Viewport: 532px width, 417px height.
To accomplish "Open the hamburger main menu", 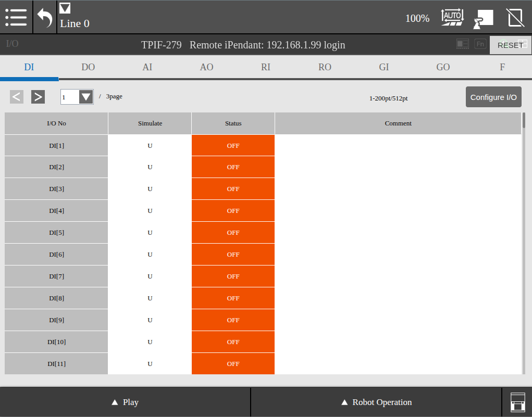I will tap(16, 17).
